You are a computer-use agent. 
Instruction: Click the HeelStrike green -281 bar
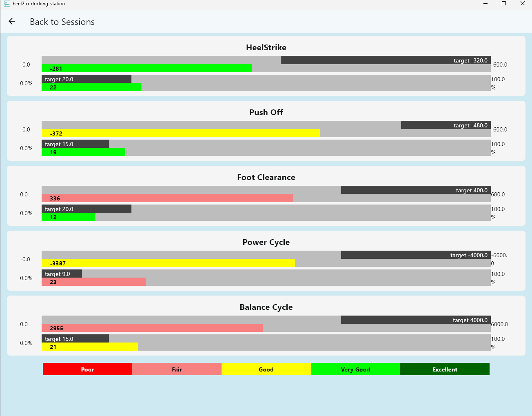(146, 69)
